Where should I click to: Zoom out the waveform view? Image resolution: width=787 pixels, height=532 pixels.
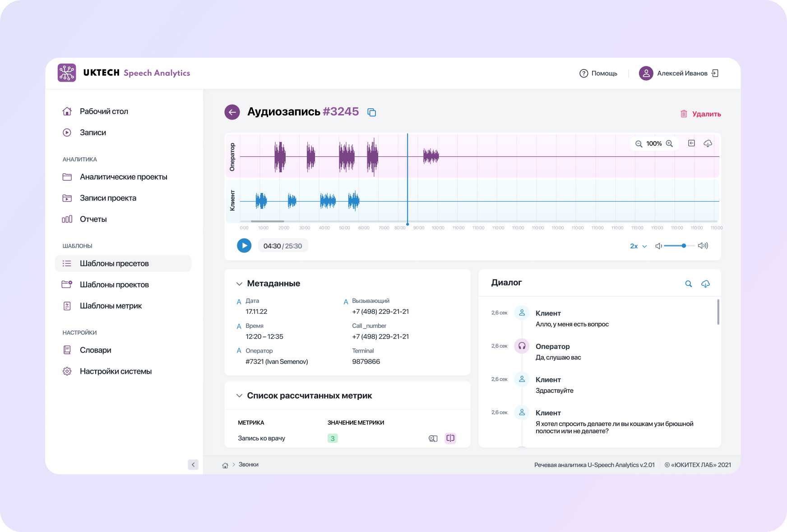pos(639,144)
